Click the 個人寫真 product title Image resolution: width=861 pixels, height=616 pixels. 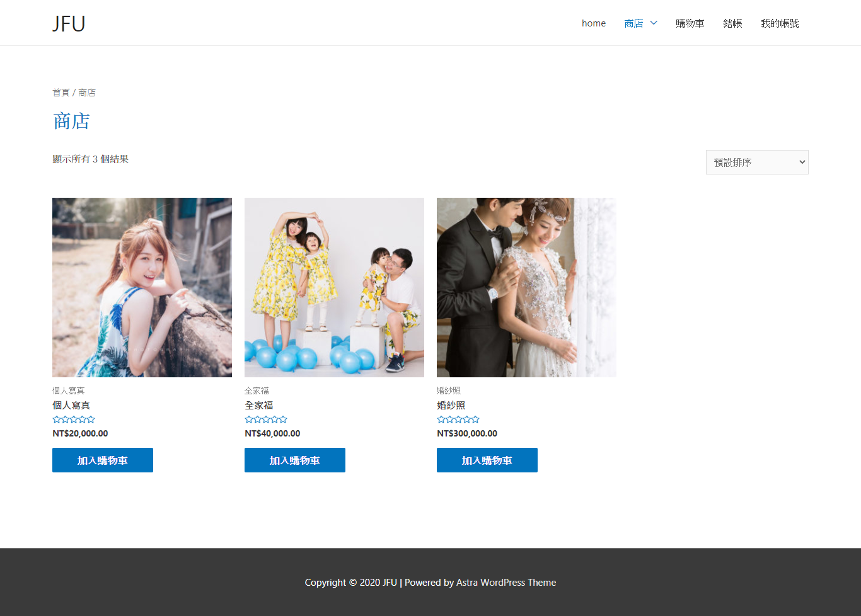(71, 405)
